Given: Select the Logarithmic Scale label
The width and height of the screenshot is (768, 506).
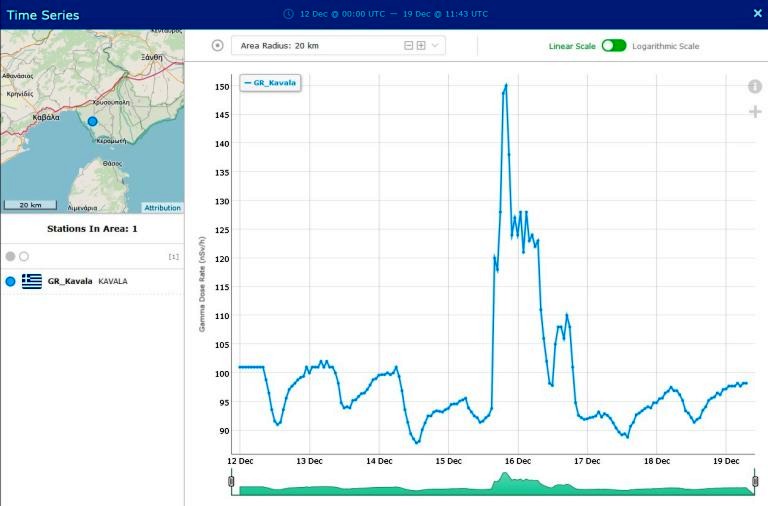Looking at the screenshot, I should click(665, 46).
